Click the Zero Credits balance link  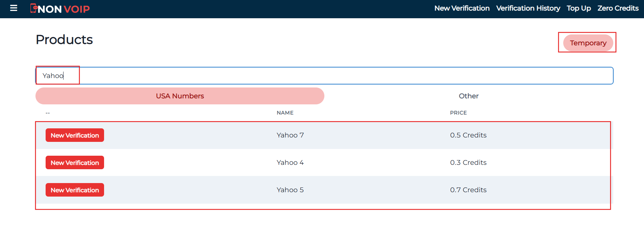tap(618, 8)
